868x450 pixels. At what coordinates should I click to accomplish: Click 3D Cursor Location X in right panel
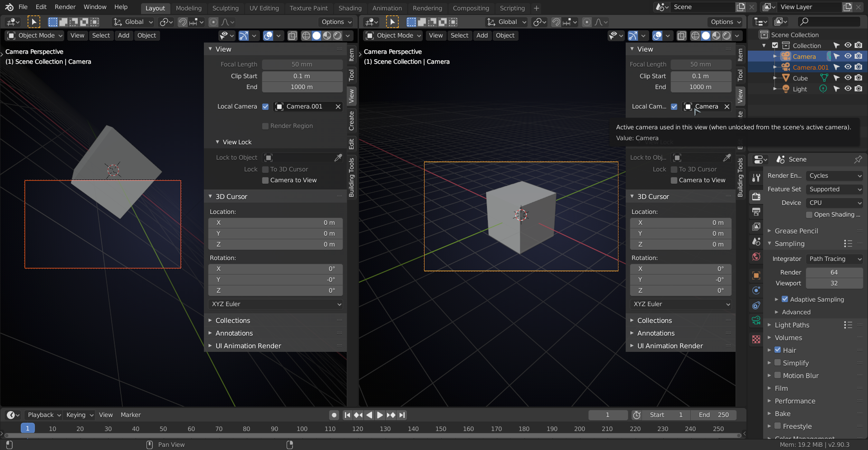tap(681, 223)
